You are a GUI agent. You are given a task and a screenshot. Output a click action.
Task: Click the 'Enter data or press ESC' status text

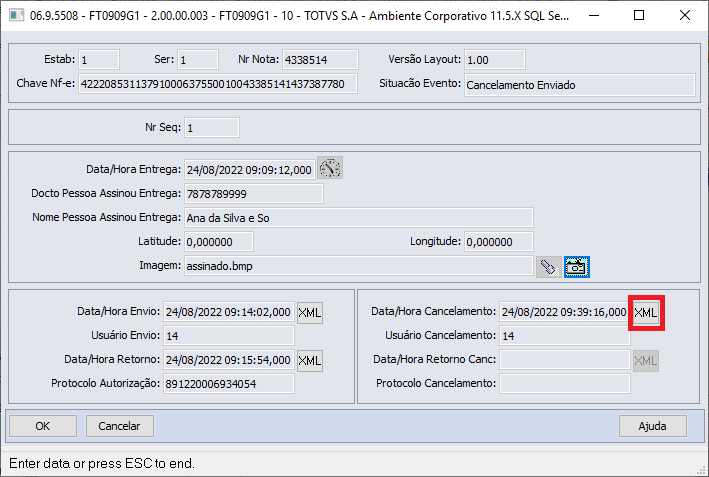tap(102, 463)
